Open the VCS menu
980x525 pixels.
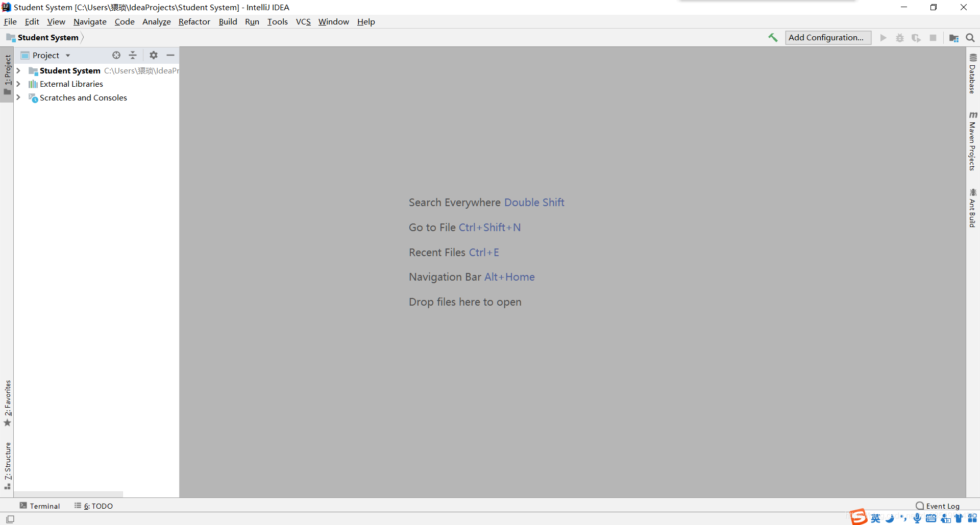click(x=303, y=21)
